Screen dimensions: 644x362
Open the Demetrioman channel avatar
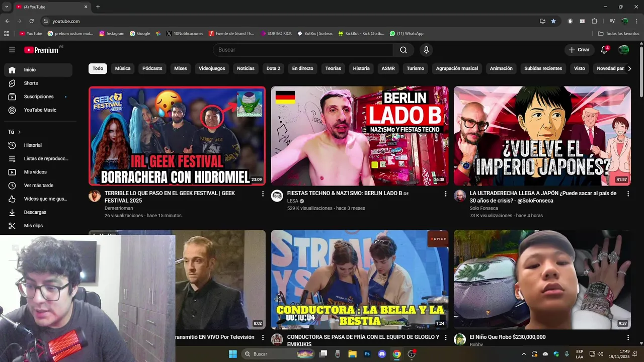95,196
